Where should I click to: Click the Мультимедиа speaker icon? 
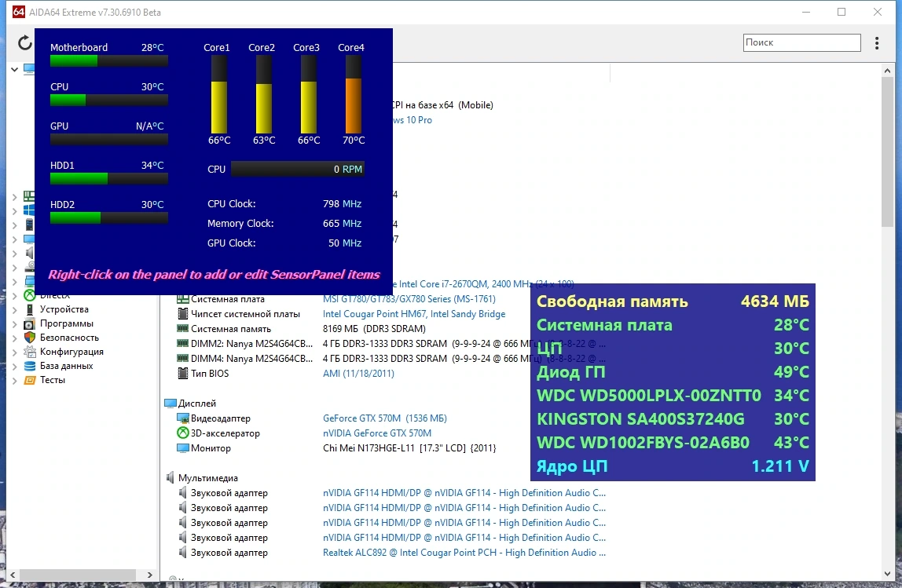(170, 477)
